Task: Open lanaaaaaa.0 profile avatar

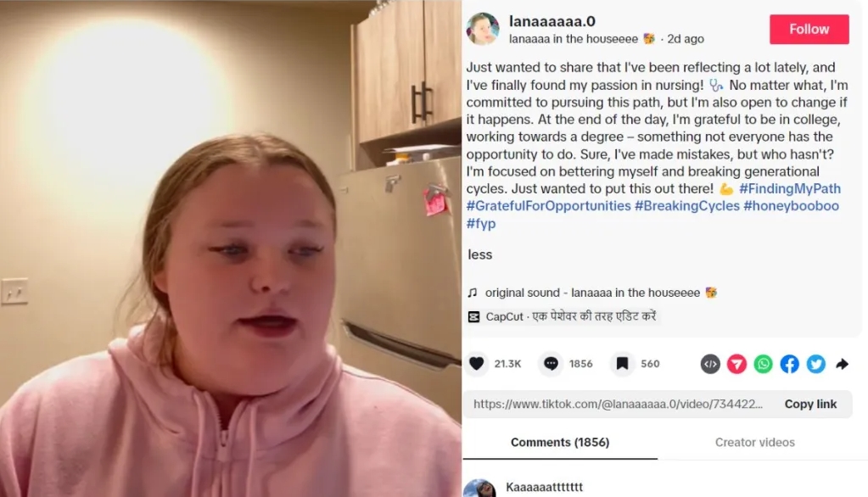Action: click(x=483, y=29)
